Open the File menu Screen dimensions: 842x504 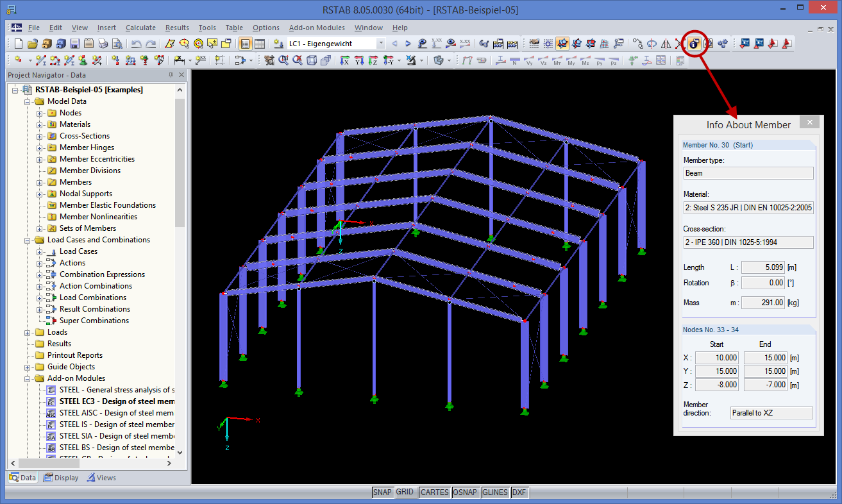tap(34, 28)
